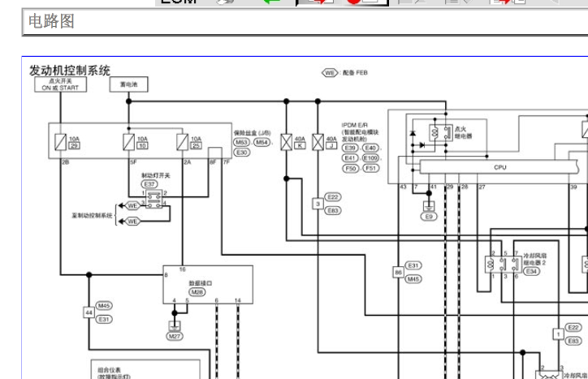Click the E40 connector label

click(370, 148)
